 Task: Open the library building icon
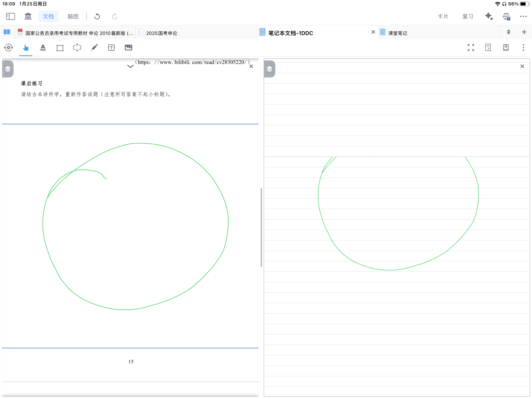pyautogui.click(x=28, y=16)
